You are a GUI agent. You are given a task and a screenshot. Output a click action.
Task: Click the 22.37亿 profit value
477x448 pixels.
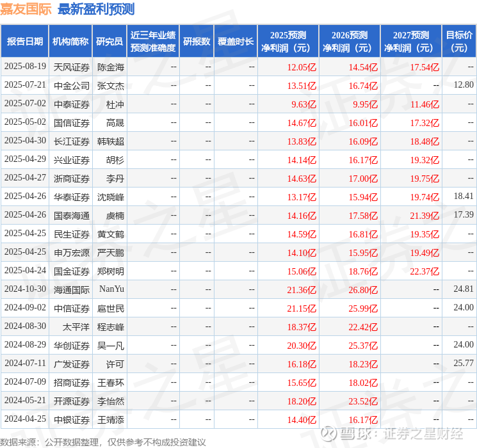424,271
